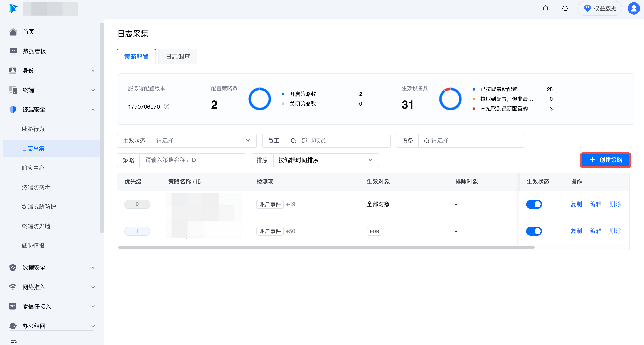Click the 数据看板 dashboard icon
Screen dimensions: 644x345
13,51
